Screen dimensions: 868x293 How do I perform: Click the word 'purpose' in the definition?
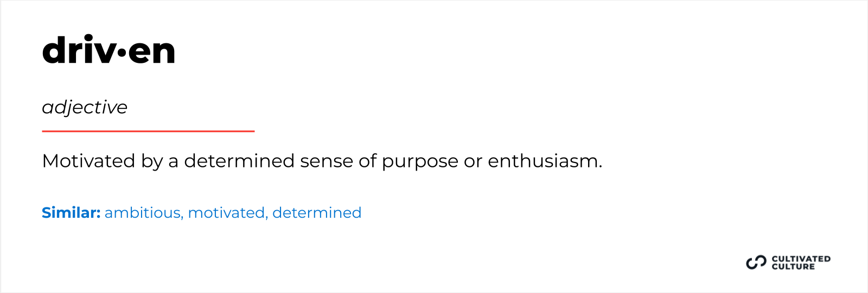click(x=420, y=162)
